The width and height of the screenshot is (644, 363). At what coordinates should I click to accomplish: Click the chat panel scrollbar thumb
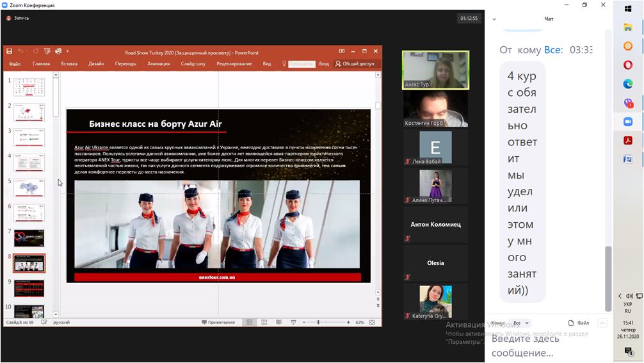608,278
